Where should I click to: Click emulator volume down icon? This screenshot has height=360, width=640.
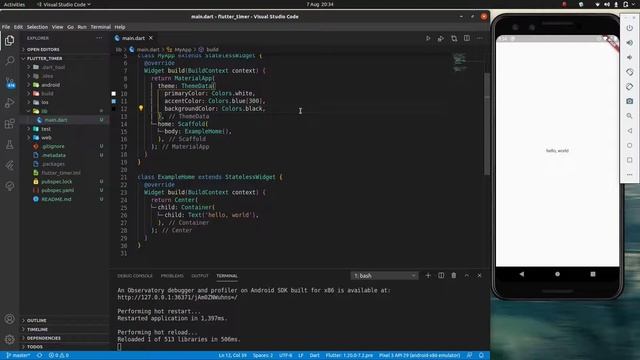[x=629, y=58]
